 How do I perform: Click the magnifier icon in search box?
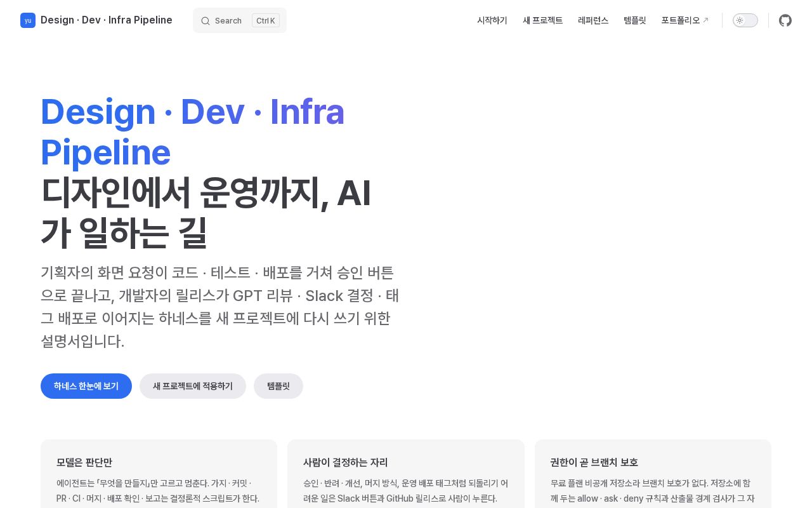[206, 20]
